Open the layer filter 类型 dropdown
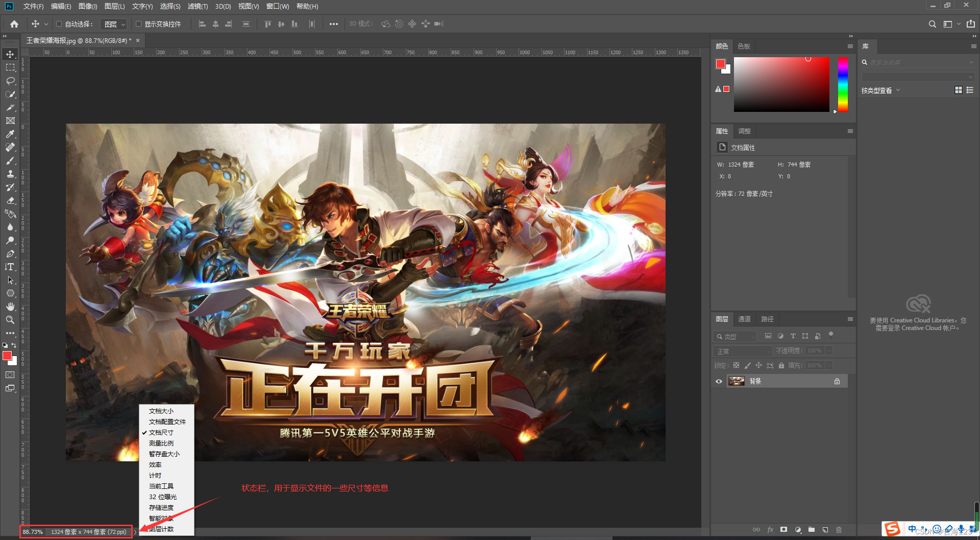980x540 pixels. (734, 337)
